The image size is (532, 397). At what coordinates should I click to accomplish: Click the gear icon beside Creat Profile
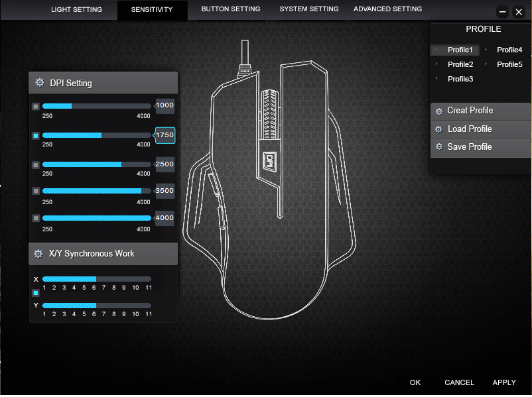coord(438,111)
